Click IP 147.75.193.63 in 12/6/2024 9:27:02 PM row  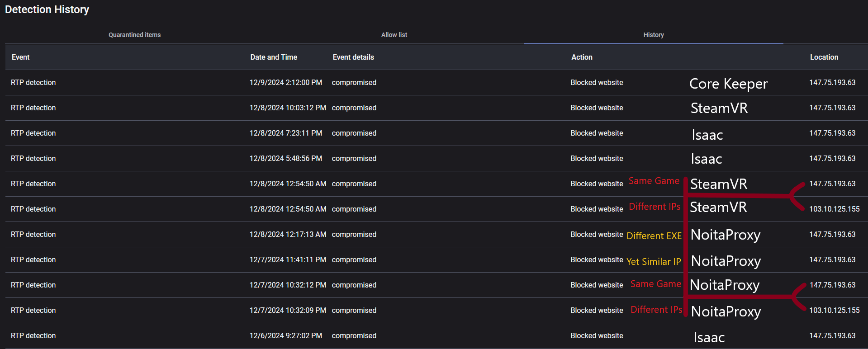coord(832,336)
